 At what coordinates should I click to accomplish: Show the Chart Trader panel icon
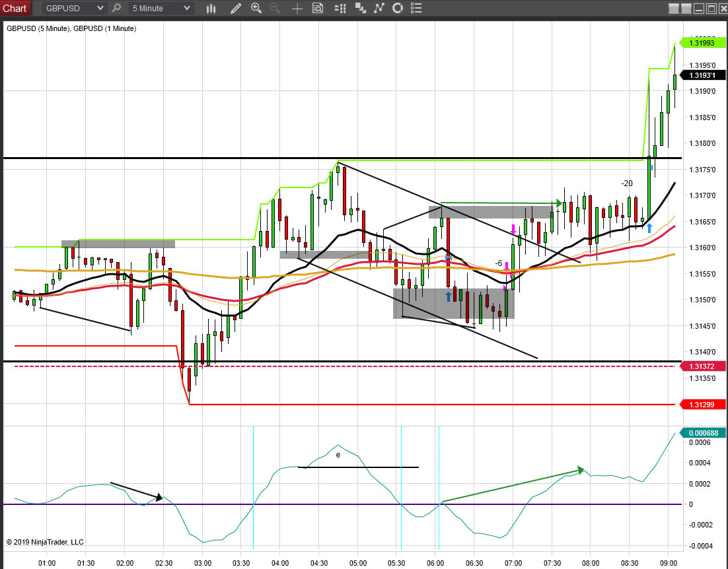[x=340, y=8]
